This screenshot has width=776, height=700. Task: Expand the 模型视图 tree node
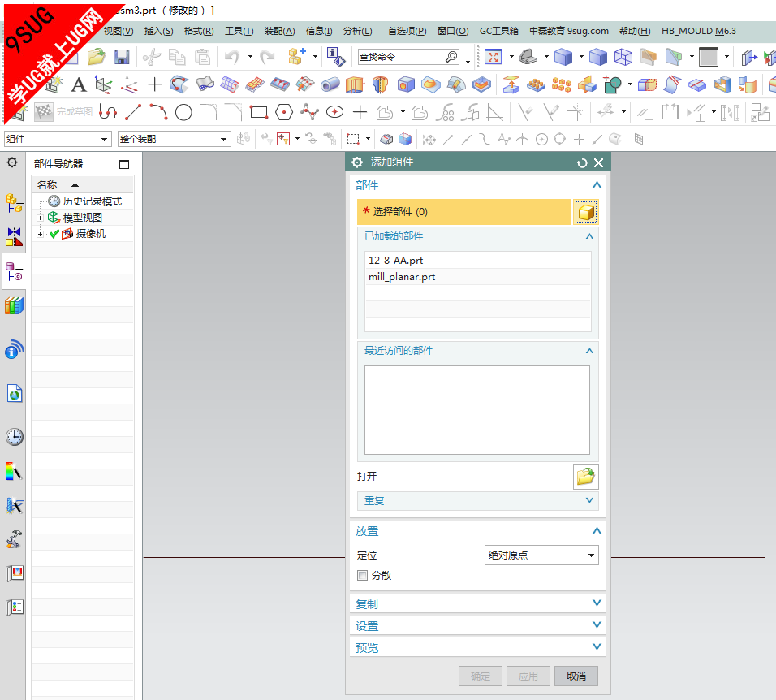[x=40, y=218]
